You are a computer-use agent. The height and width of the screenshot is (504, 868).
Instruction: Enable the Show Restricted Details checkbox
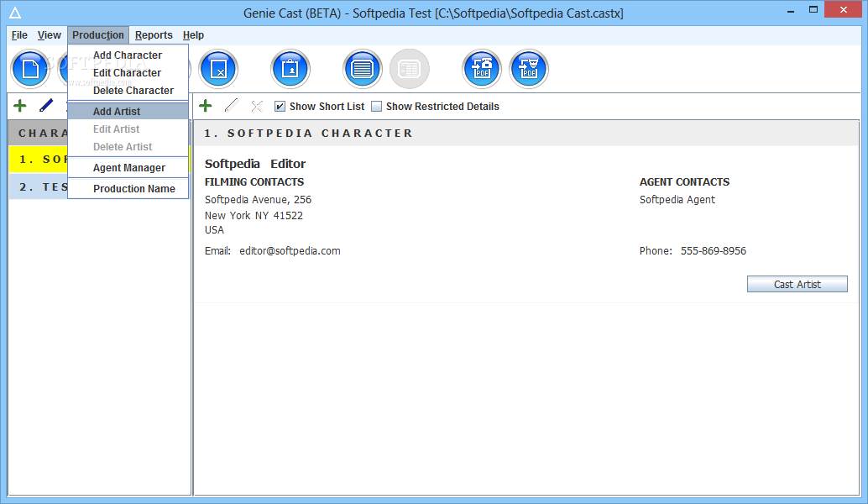376,107
